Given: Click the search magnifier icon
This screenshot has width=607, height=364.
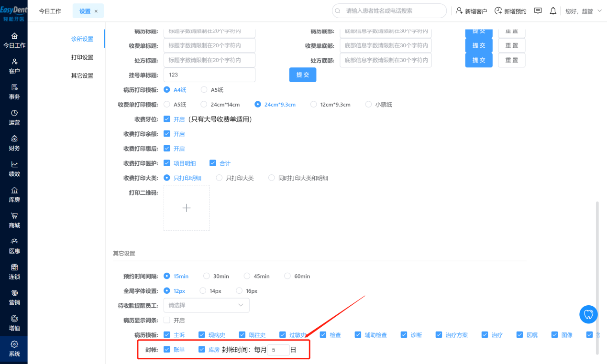Looking at the screenshot, I should pos(338,11).
